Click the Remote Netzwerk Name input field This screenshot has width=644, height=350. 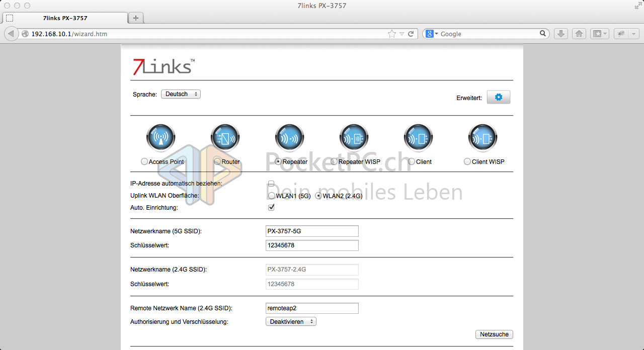[312, 308]
